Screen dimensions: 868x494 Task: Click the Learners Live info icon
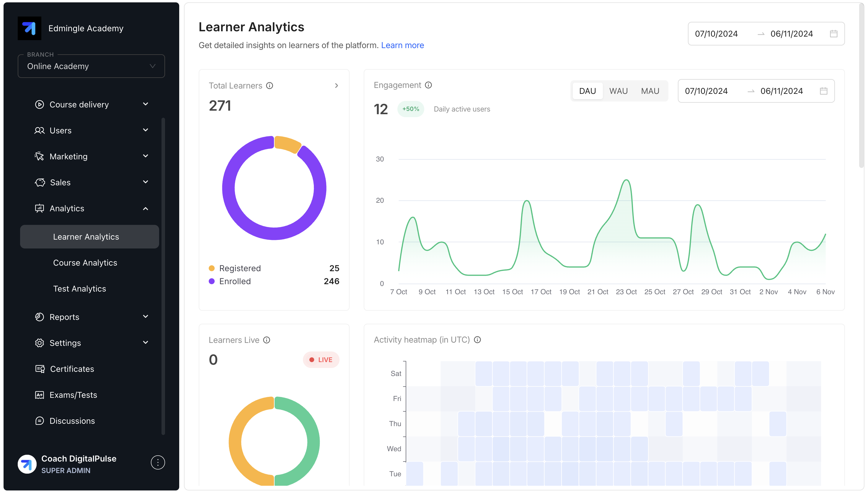point(267,340)
